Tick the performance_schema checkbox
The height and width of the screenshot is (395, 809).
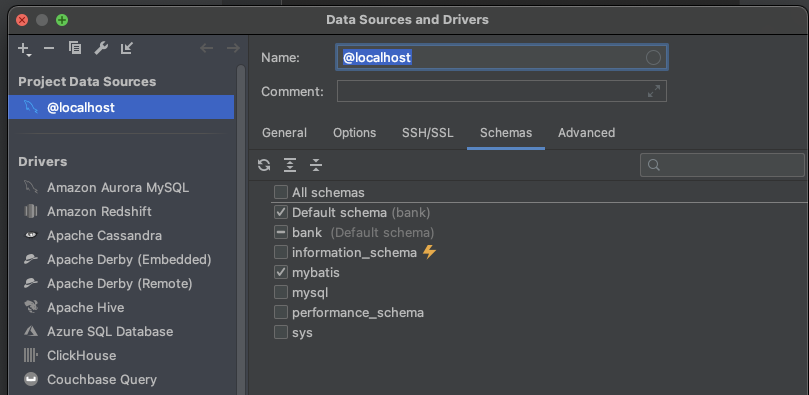click(281, 312)
